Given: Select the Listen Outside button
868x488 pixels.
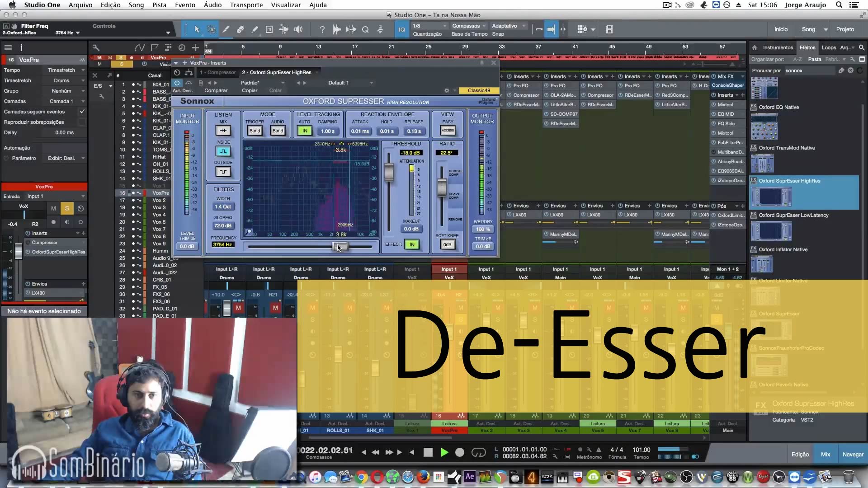Looking at the screenshot, I should point(223,172).
